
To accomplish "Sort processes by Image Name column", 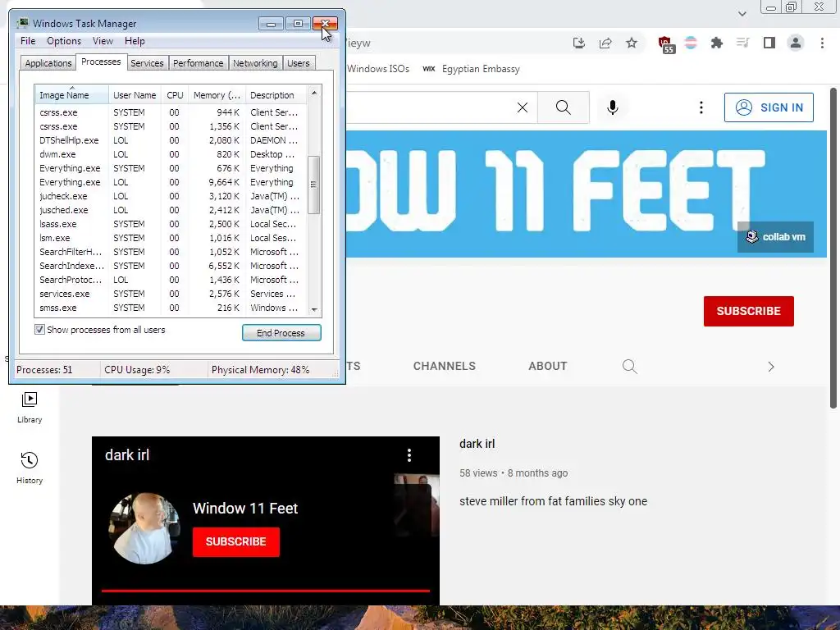I will click(x=72, y=95).
